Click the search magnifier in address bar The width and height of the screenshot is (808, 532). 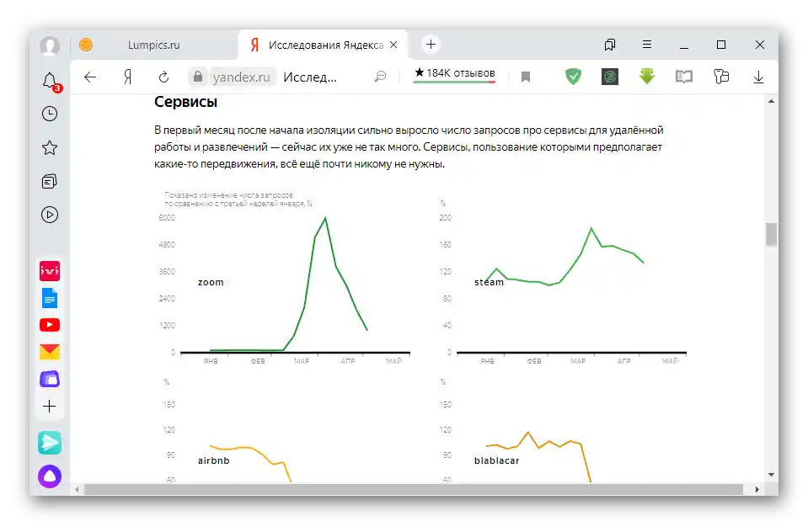[380, 77]
